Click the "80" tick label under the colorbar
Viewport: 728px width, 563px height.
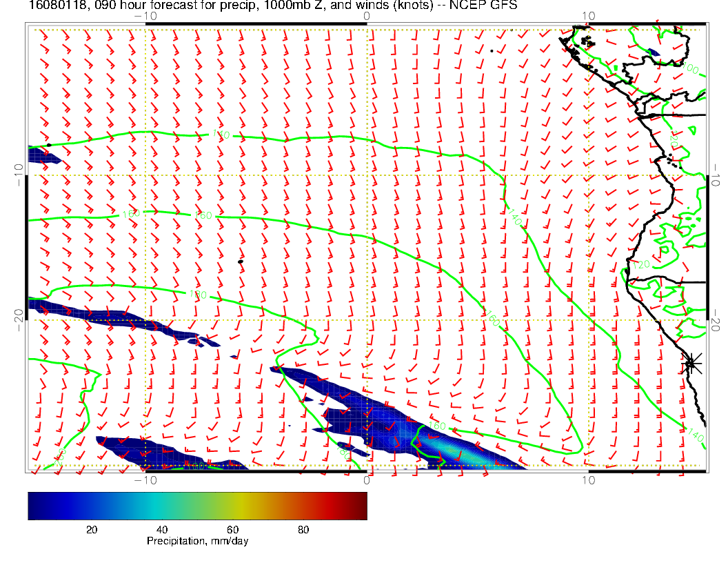tap(303, 530)
